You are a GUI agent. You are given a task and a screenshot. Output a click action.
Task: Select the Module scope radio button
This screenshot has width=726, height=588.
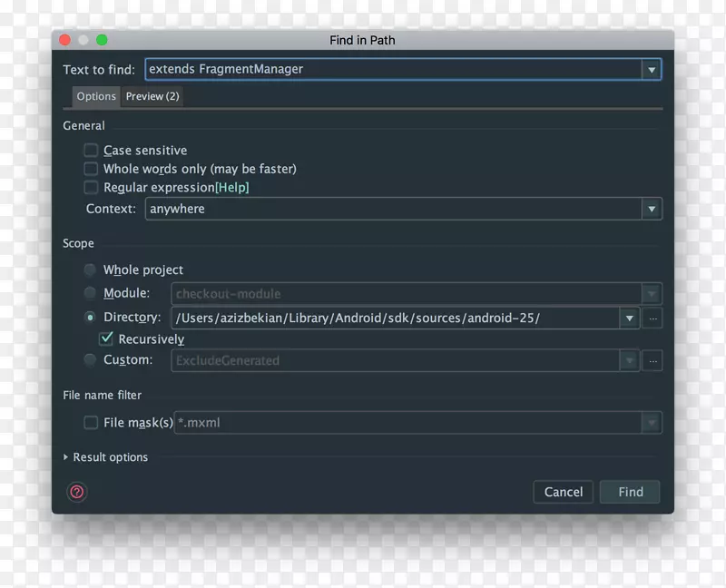pyautogui.click(x=90, y=292)
